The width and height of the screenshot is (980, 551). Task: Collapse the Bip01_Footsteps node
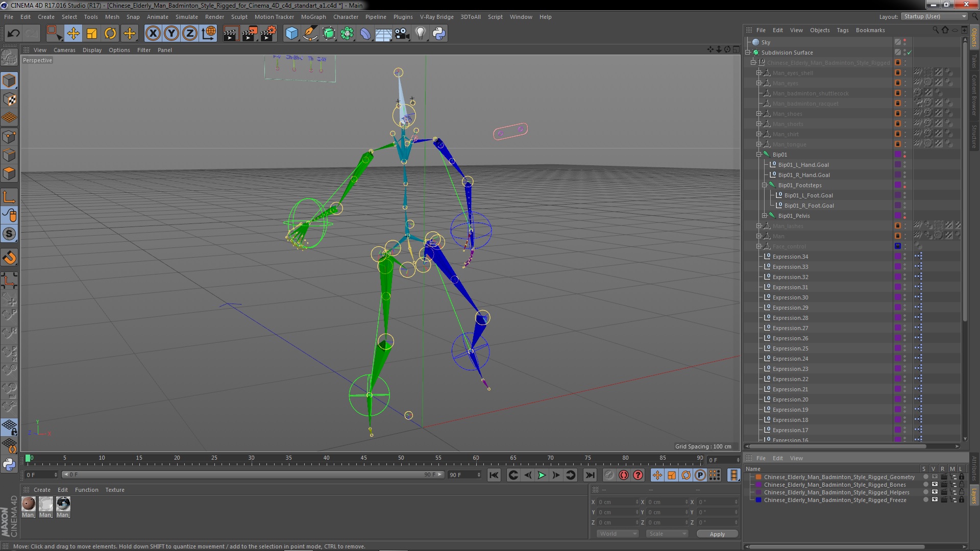click(x=765, y=185)
